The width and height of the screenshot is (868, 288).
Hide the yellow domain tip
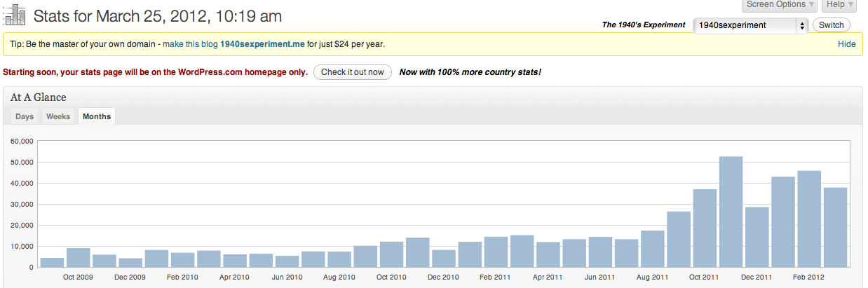pos(846,43)
